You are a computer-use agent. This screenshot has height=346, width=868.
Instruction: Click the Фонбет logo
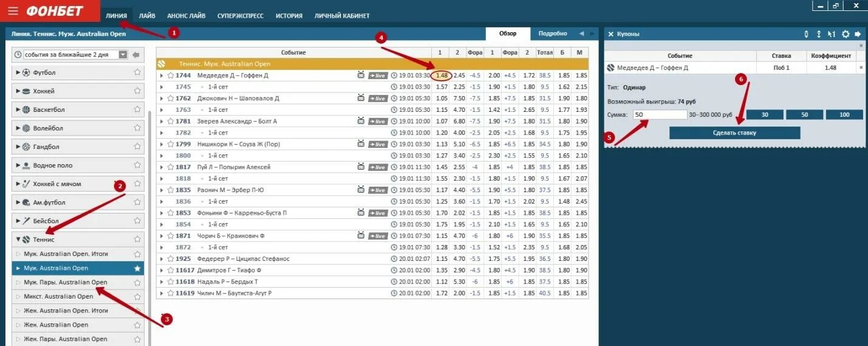point(53,11)
